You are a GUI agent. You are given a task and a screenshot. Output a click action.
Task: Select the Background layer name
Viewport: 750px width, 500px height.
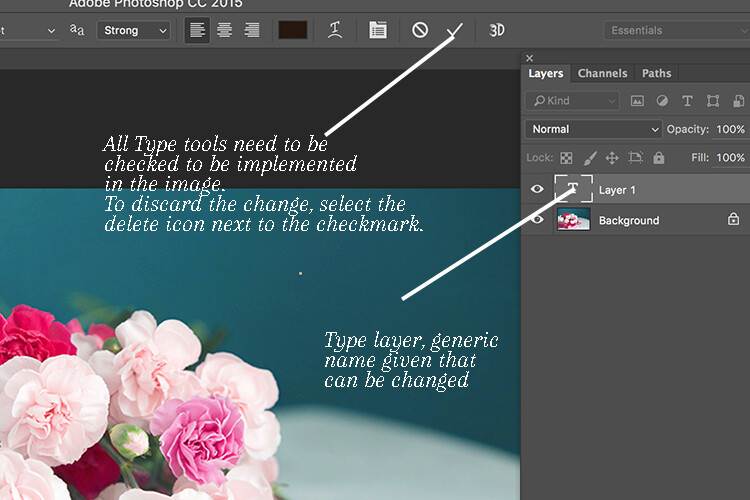click(629, 221)
